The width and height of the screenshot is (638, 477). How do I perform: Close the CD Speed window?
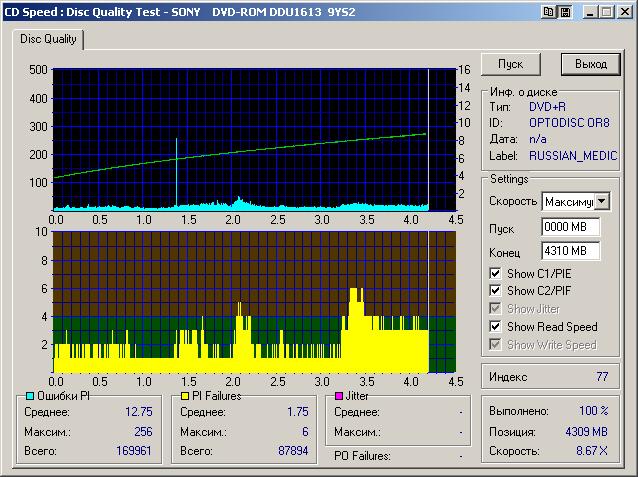624,12
